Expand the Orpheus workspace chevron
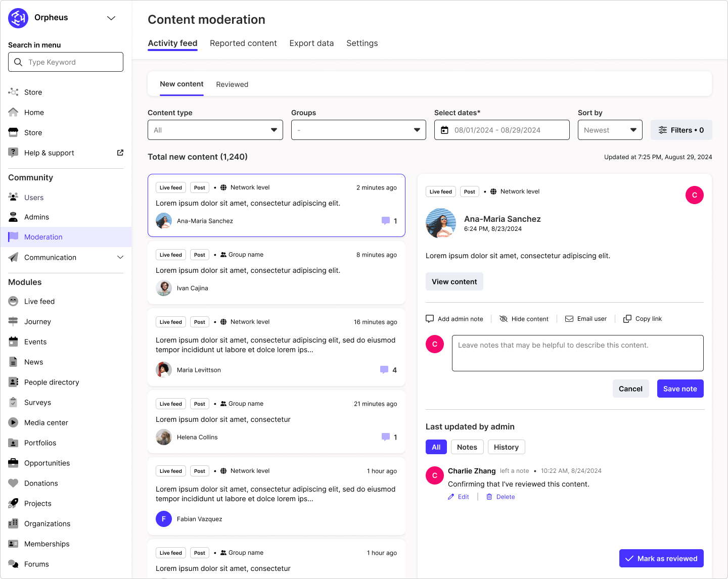The width and height of the screenshot is (728, 579). pyautogui.click(x=111, y=18)
